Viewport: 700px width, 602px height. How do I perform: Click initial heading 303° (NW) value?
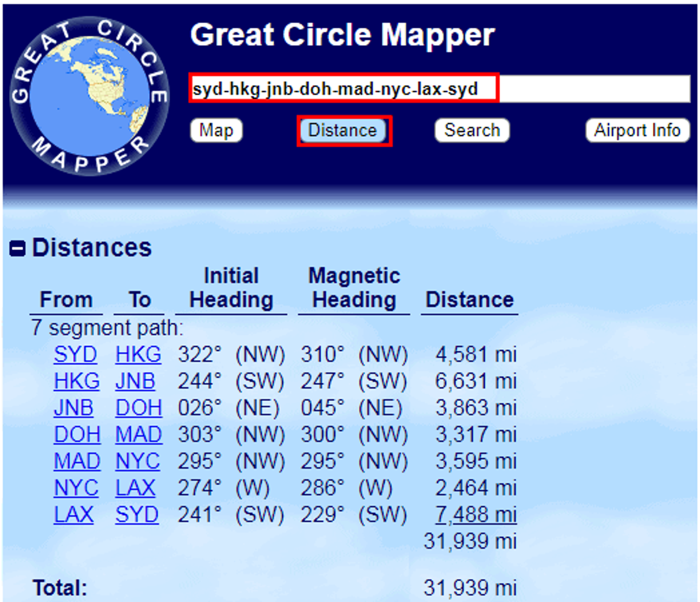232,435
